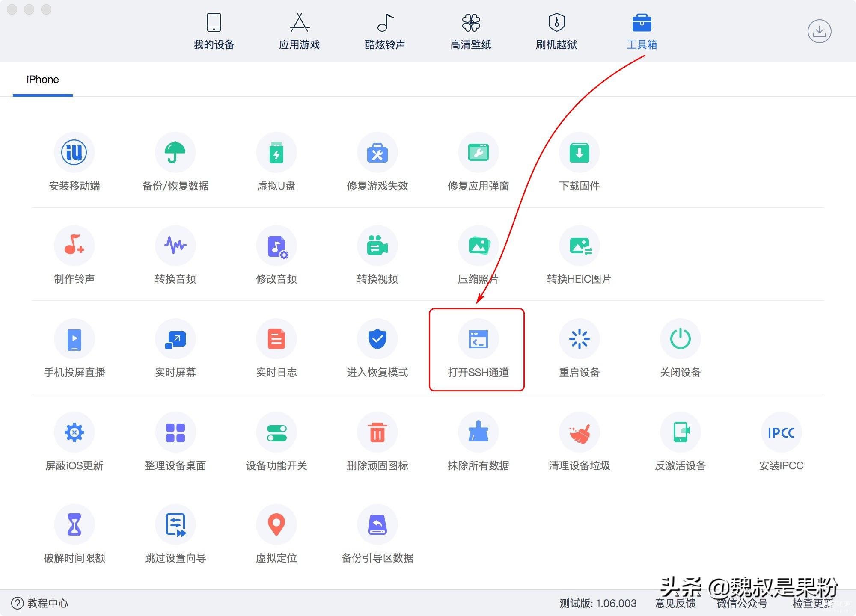Switch to 高清壁纸 tab
The height and width of the screenshot is (616, 856).
tap(471, 32)
